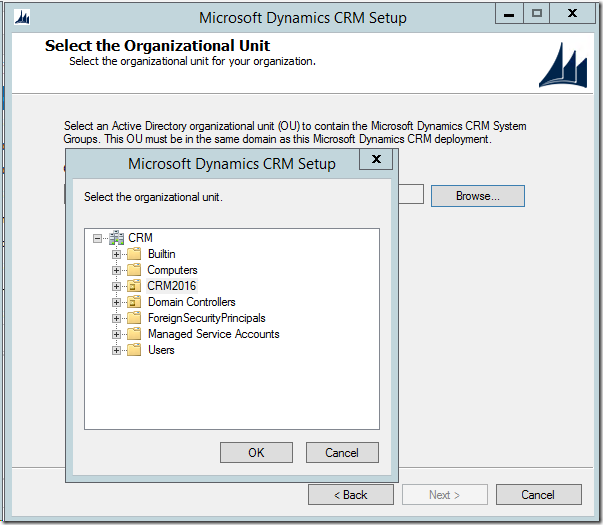Expand the ForeignSecurityPrincipals node
The width and height of the screenshot is (603, 525).
pyautogui.click(x=116, y=318)
